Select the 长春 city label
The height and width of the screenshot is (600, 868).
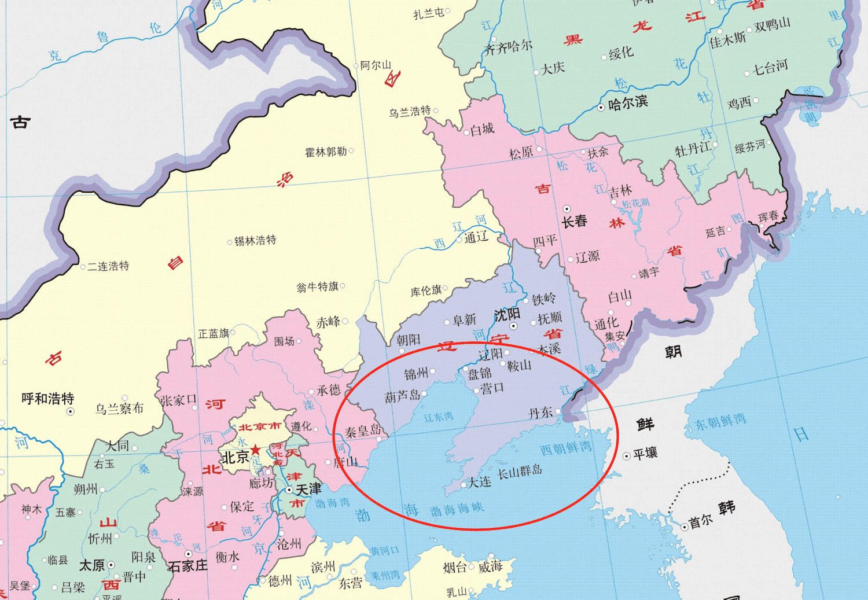[574, 221]
